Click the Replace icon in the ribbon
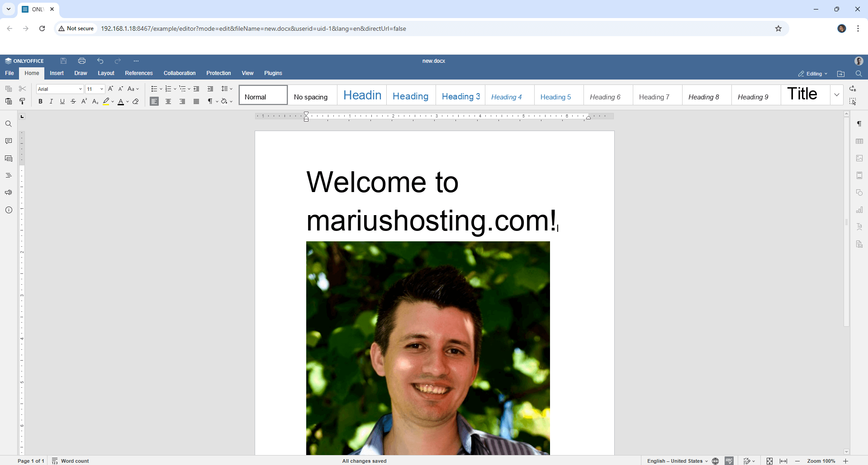868x465 pixels. (x=853, y=89)
